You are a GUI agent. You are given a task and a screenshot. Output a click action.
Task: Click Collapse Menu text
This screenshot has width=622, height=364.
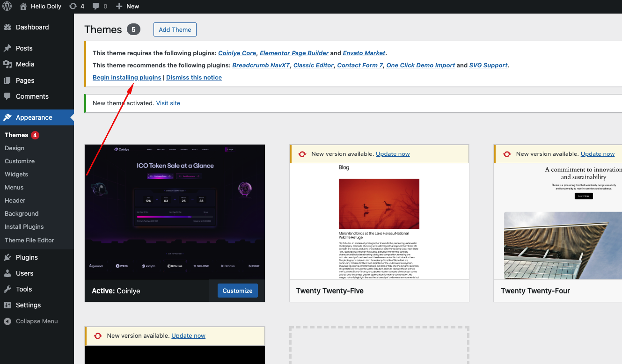pyautogui.click(x=37, y=321)
